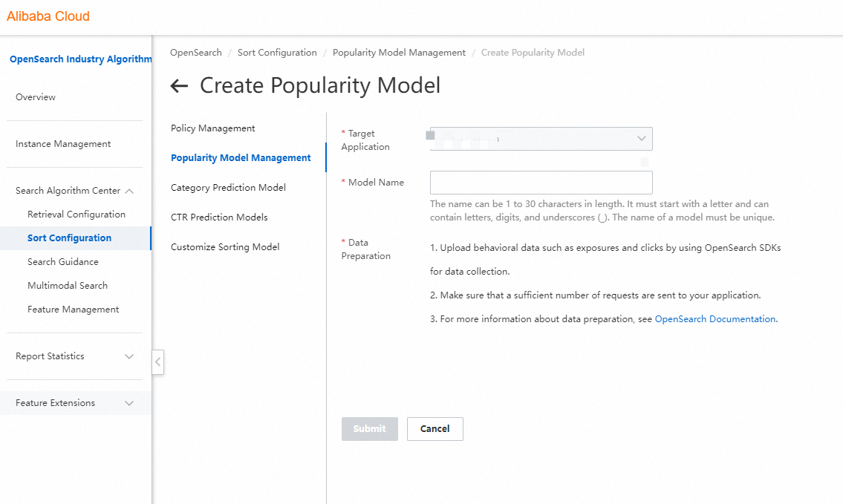Select CTR Prediction Models tab

pyautogui.click(x=219, y=217)
